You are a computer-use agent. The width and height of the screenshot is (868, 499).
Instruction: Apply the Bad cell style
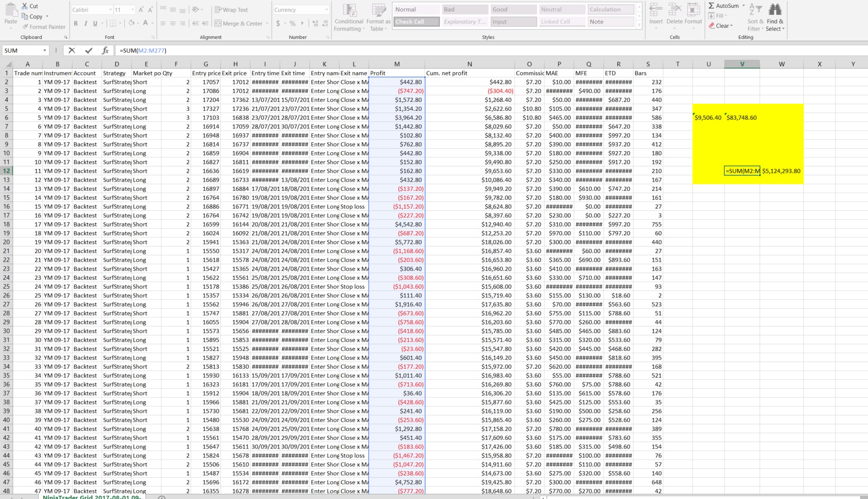click(465, 9)
